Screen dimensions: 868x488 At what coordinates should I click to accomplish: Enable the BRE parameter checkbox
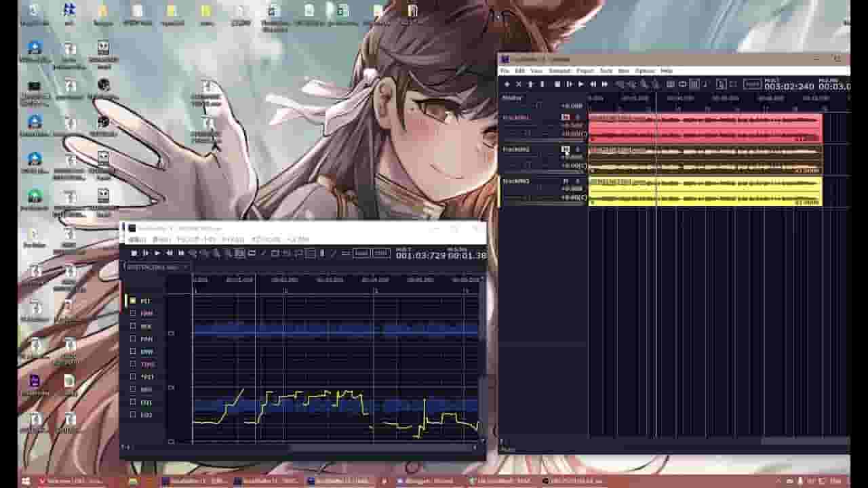(x=133, y=389)
